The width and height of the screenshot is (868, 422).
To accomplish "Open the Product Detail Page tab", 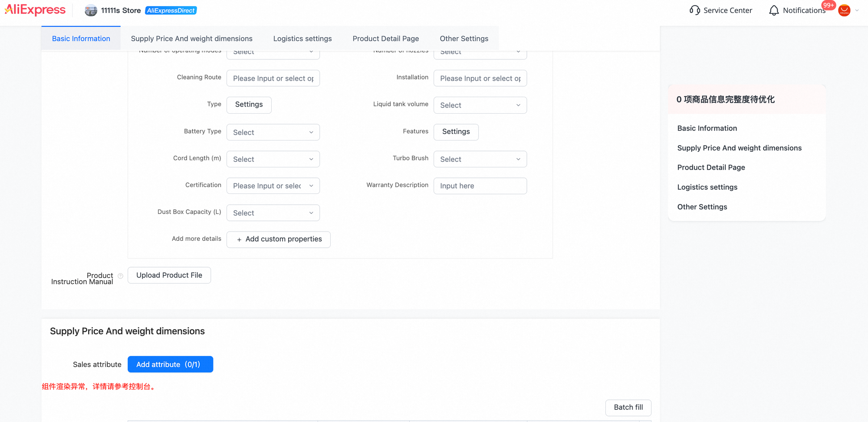I will click(x=386, y=39).
